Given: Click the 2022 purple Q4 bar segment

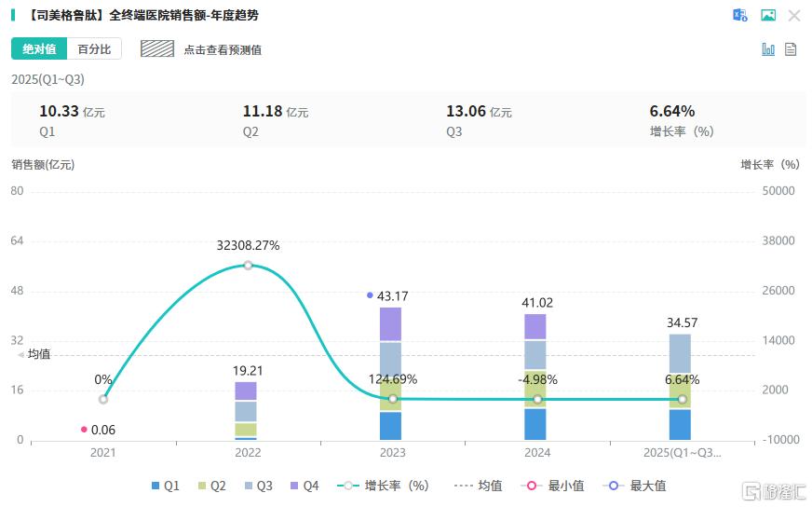Looking at the screenshot, I should coord(246,391).
